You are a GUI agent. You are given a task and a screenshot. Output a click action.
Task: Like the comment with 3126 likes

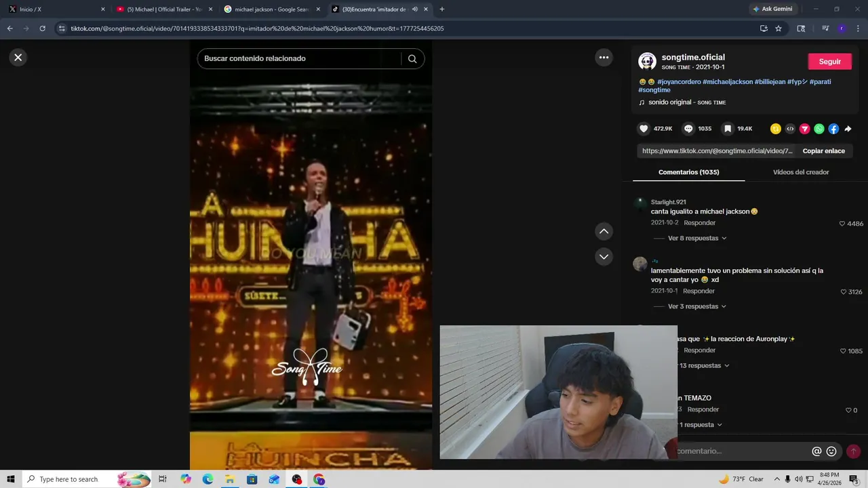click(x=844, y=292)
